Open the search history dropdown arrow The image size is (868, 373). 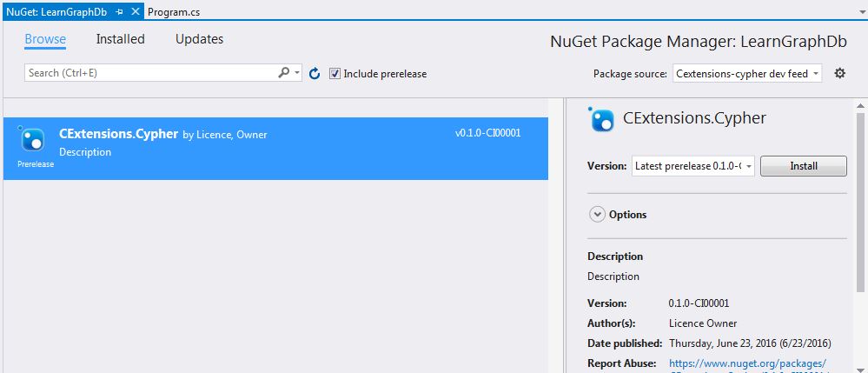(x=297, y=73)
